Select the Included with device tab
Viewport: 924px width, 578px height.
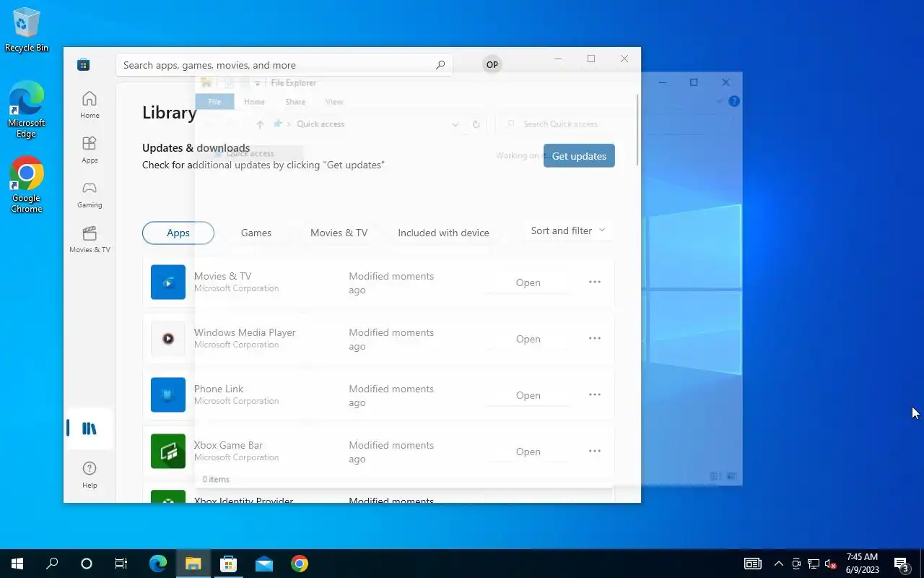point(443,233)
